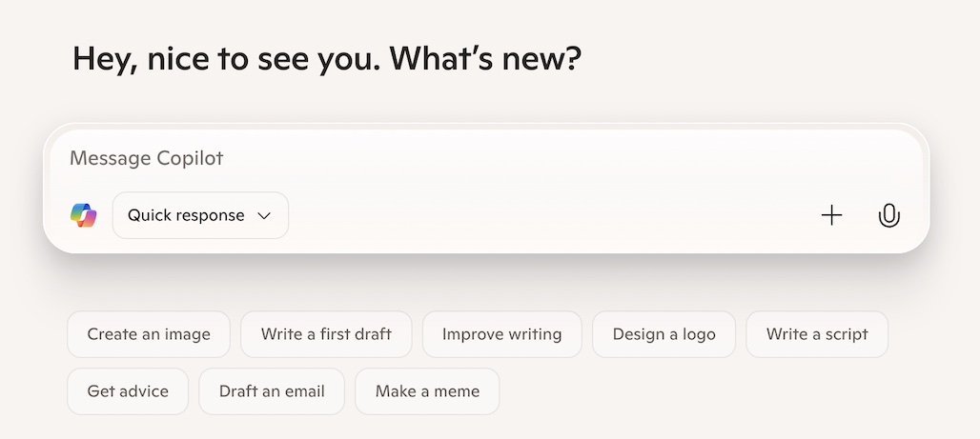This screenshot has height=439, width=980.
Task: Select the 'Make a meme' chip
Action: (x=427, y=391)
